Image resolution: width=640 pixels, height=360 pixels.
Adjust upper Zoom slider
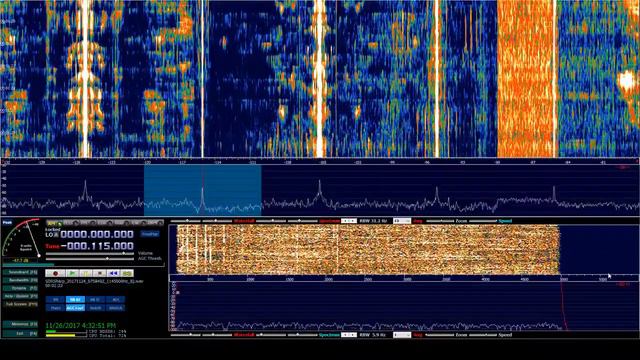coord(440,221)
